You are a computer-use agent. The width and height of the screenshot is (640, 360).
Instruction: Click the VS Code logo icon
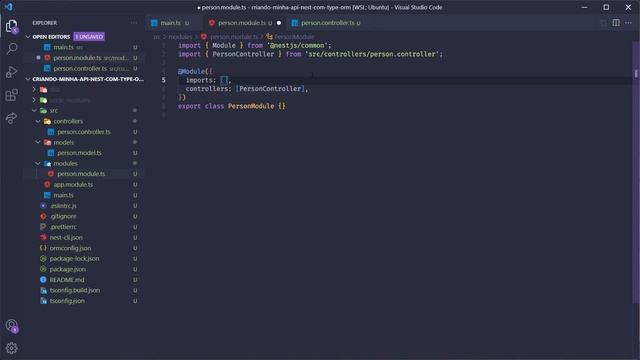[x=9, y=7]
